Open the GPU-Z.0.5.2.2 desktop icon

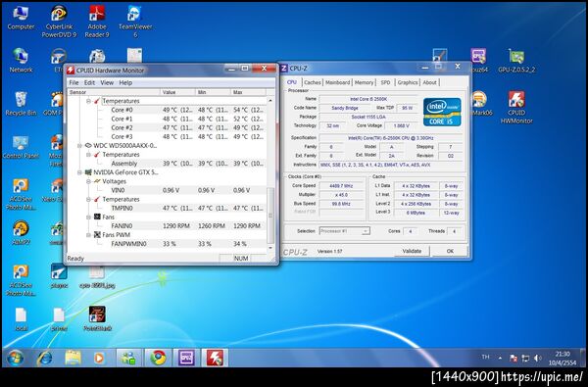(x=516, y=60)
